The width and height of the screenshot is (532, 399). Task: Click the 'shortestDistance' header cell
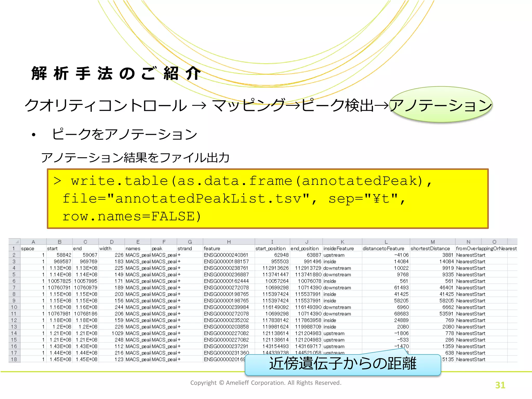point(433,249)
